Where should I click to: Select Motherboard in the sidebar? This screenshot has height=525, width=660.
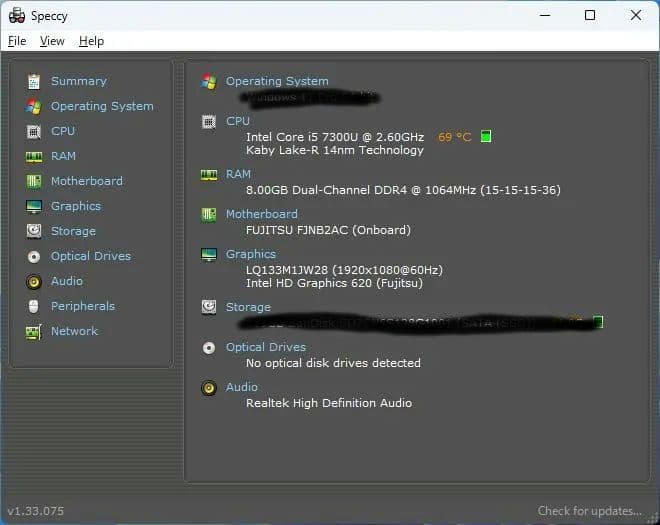tap(87, 181)
